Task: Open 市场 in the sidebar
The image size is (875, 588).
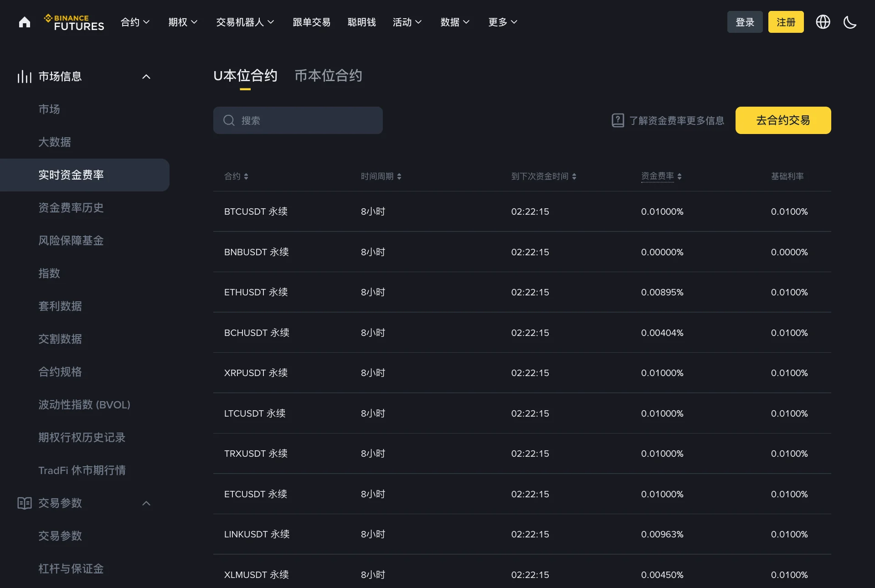Action: click(x=49, y=109)
